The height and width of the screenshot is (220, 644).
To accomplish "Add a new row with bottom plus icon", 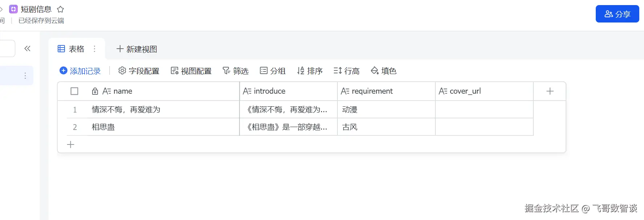I will click(x=71, y=144).
